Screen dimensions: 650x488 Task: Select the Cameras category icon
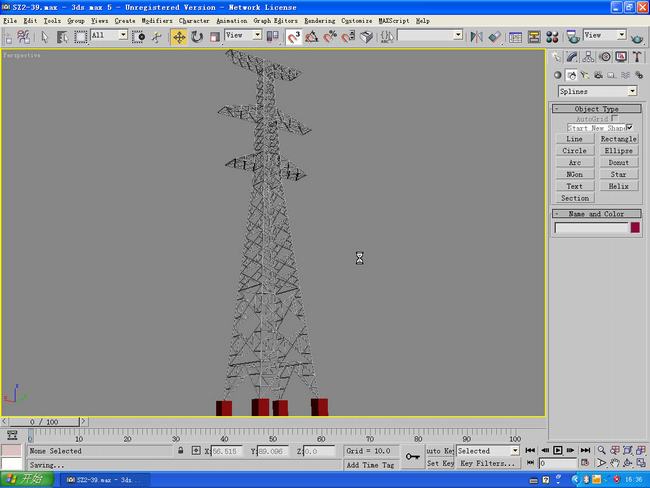599,75
